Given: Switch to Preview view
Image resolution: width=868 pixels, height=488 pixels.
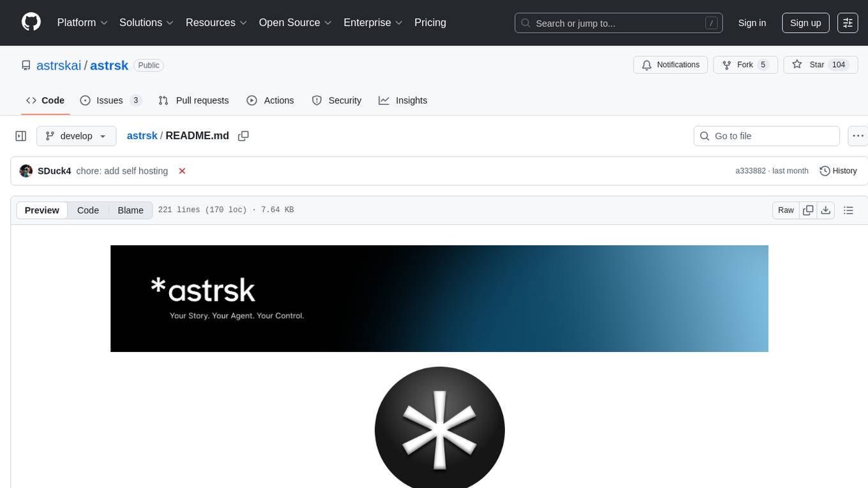Looking at the screenshot, I should 42,210.
